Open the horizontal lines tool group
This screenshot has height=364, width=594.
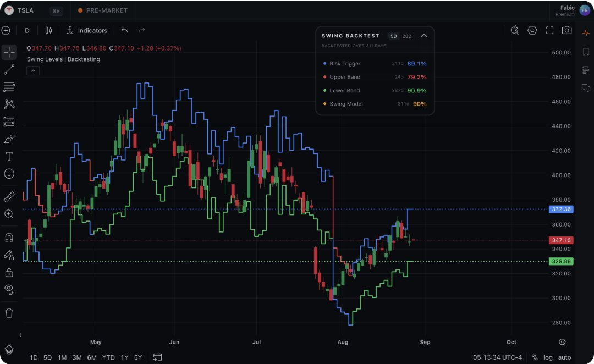[x=9, y=87]
